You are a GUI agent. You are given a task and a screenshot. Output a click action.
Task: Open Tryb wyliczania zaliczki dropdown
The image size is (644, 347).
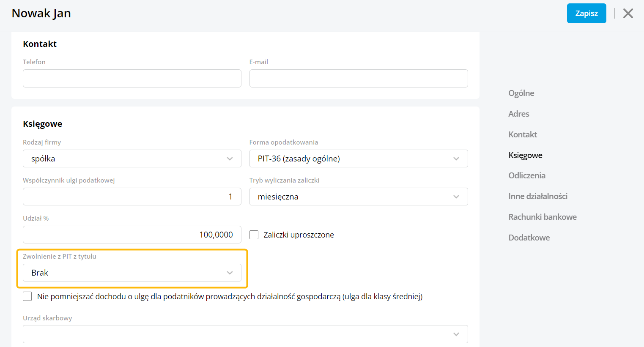point(358,197)
